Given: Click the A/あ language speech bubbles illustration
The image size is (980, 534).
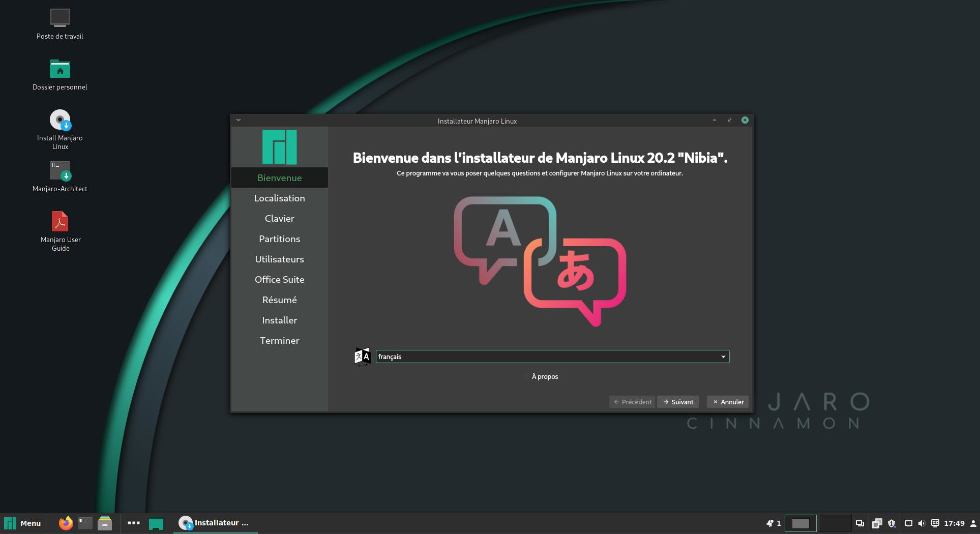Looking at the screenshot, I should pyautogui.click(x=540, y=261).
